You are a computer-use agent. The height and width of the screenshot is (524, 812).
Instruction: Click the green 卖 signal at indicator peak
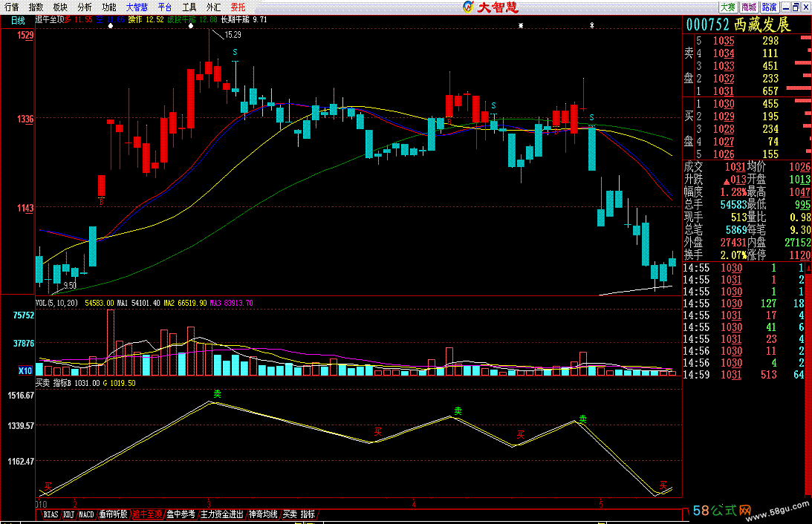tap(217, 394)
